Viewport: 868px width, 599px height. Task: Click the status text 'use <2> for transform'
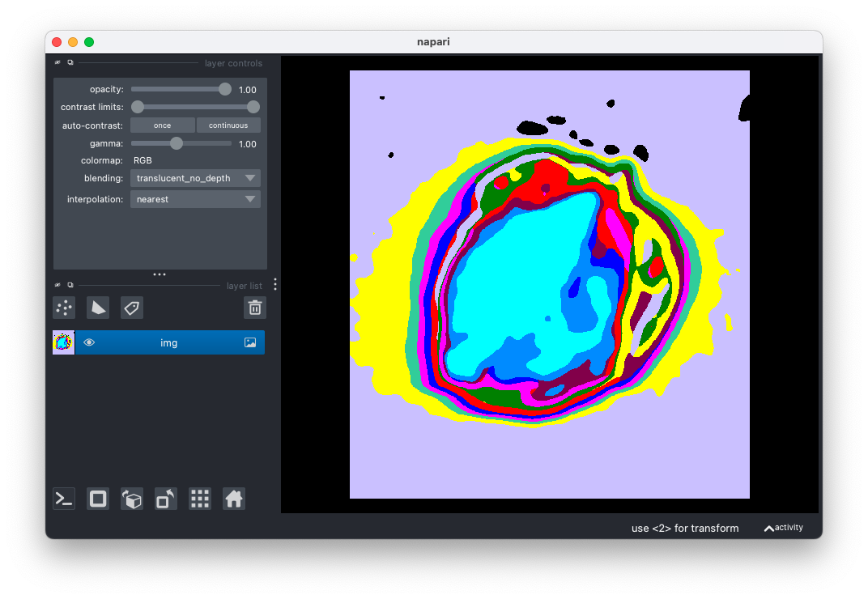point(685,528)
